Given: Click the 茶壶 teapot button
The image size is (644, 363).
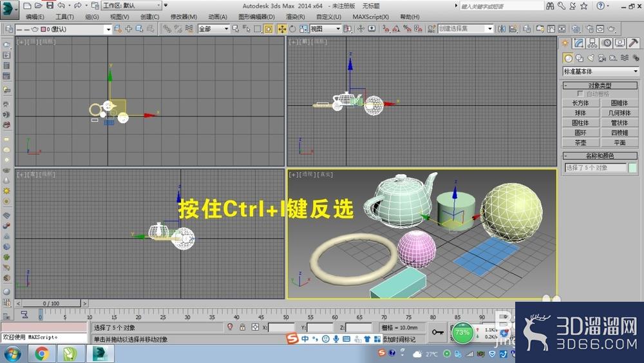Looking at the screenshot, I should (580, 142).
